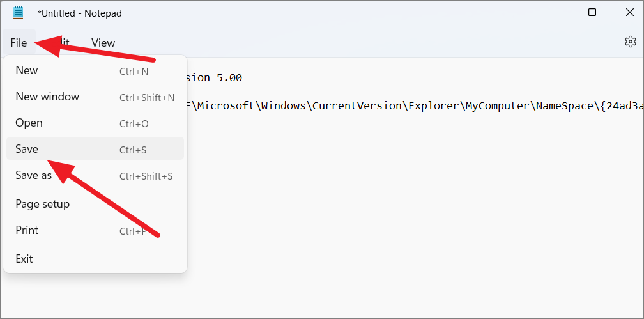The width and height of the screenshot is (644, 319).
Task: Choose Exit to quit Notepad
Action: point(95,259)
